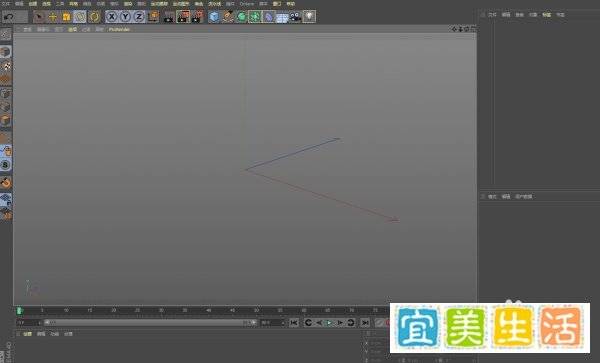
Task: Click the orange Workplane grid icon
Action: (x=6, y=79)
